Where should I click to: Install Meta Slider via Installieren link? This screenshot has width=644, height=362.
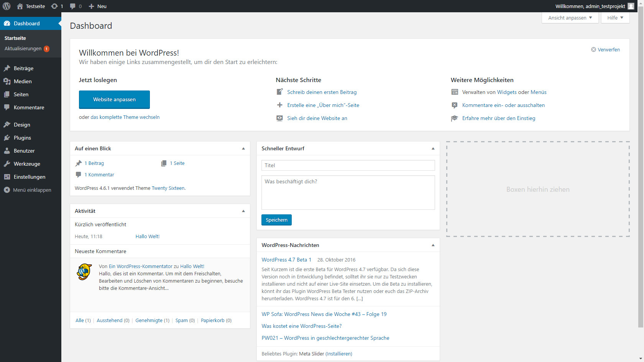(x=338, y=354)
